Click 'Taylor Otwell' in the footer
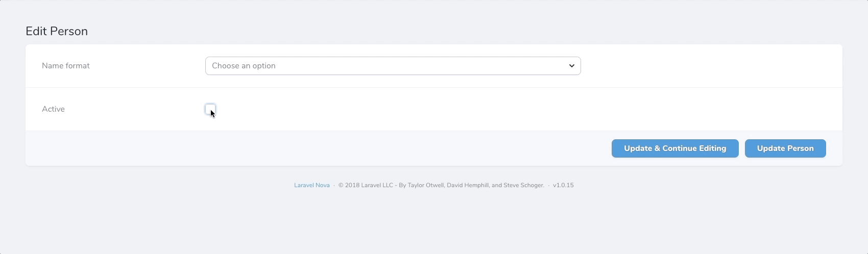 [x=426, y=185]
